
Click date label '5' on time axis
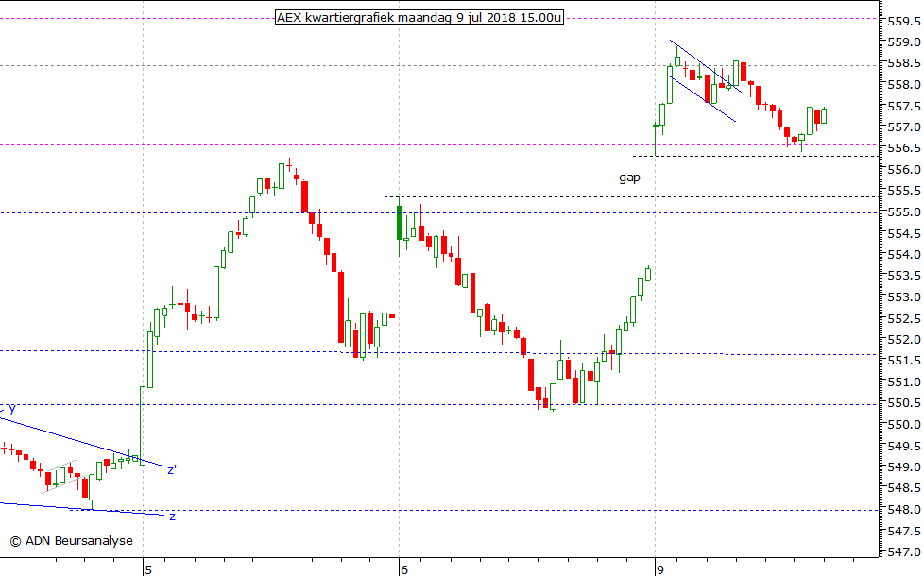point(148,569)
